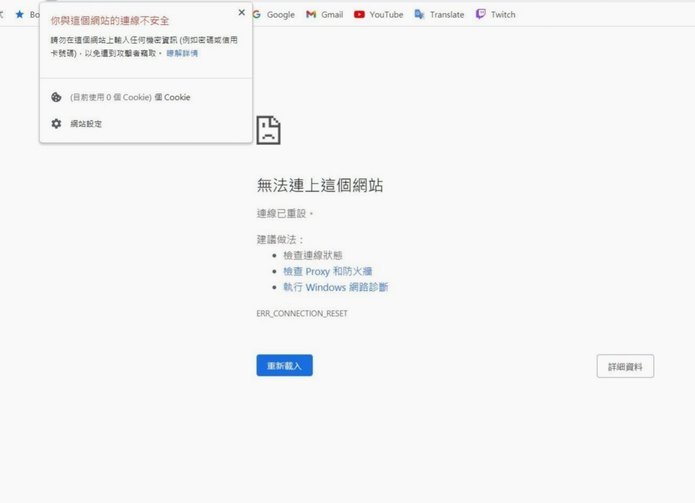Click the 重新載入 reload button
The image size is (695, 503).
pyautogui.click(x=285, y=366)
